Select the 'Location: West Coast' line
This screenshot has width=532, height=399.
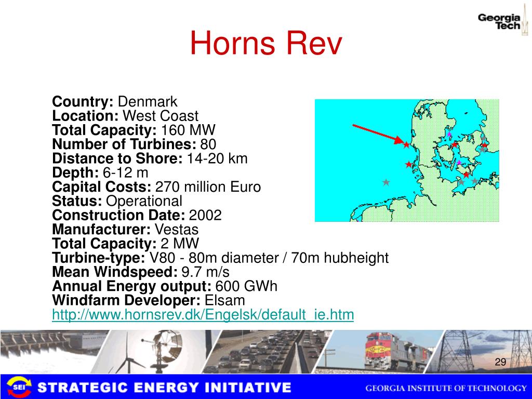click(x=125, y=116)
